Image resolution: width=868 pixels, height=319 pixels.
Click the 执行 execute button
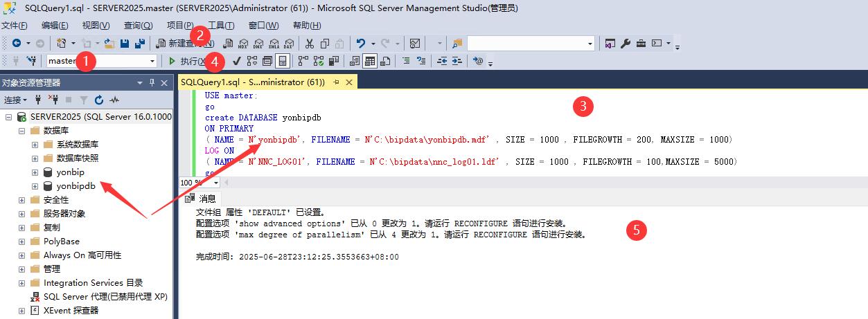coord(188,61)
